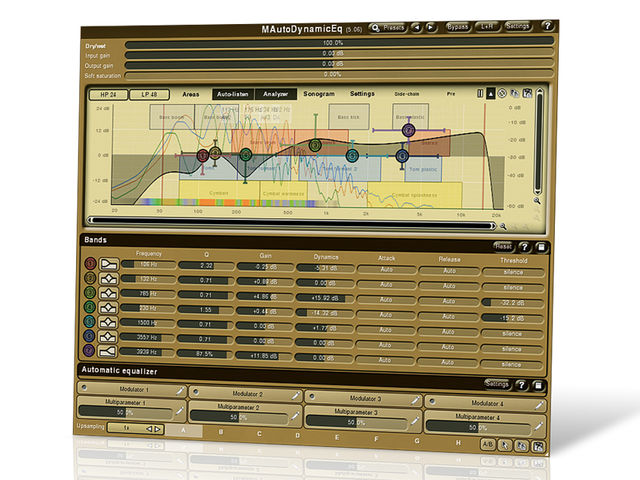Image resolution: width=640 pixels, height=480 pixels.
Task: Click the Soft saturation slider
Action: click(x=339, y=74)
